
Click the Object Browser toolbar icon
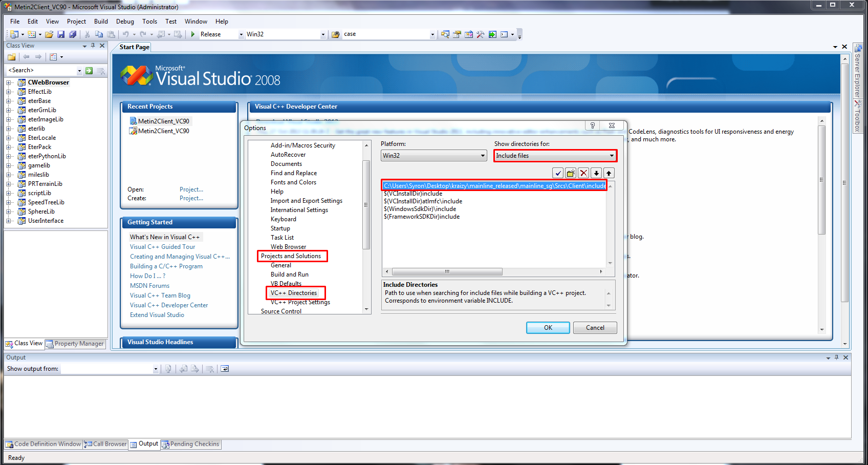(469, 34)
